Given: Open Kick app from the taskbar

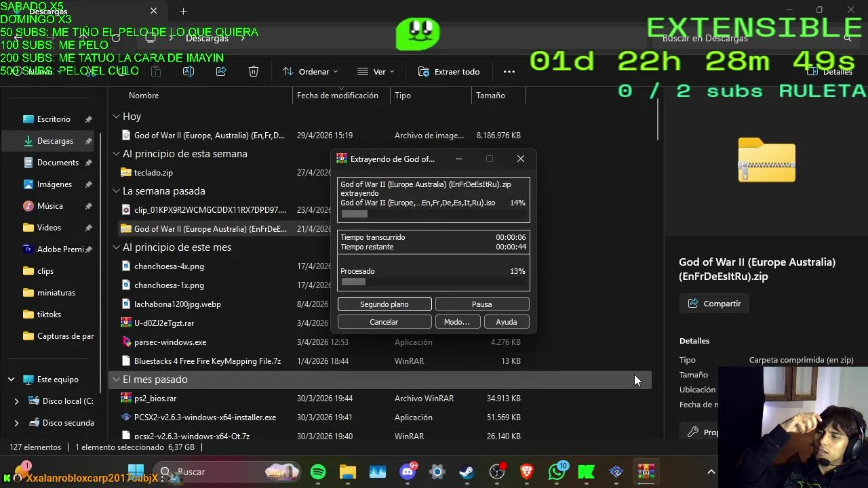Looking at the screenshot, I should tap(587, 472).
